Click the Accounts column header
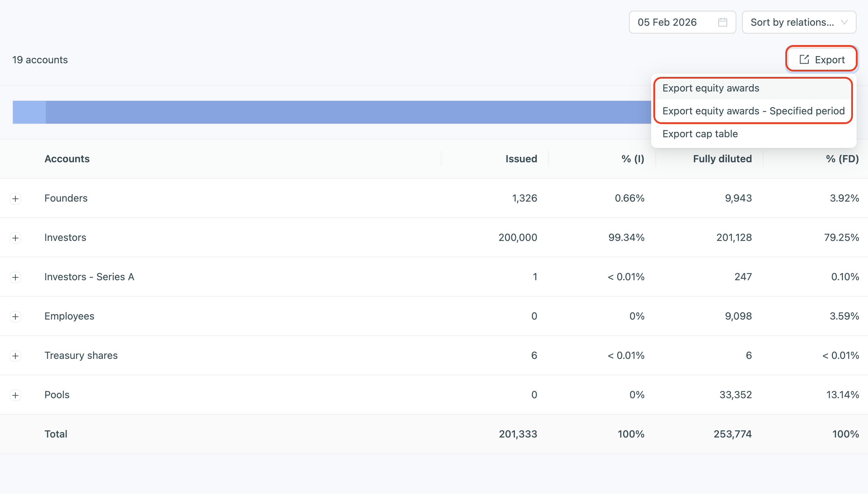This screenshot has width=868, height=494. [67, 159]
